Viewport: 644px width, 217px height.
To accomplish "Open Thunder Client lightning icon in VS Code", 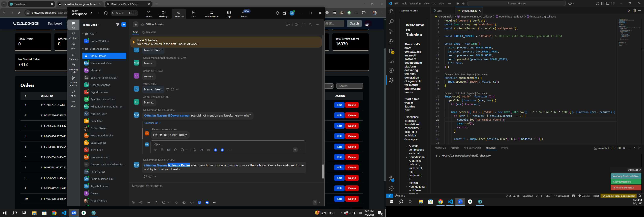I will tap(391, 70).
